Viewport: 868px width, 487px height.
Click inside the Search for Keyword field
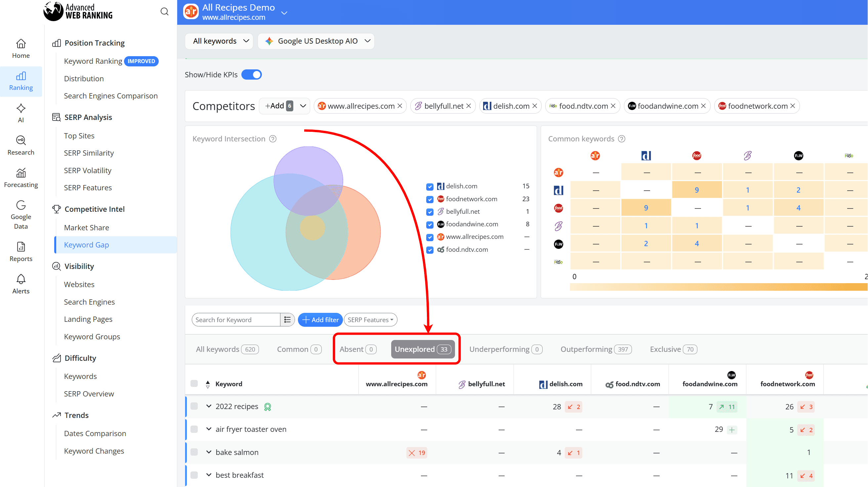(236, 319)
